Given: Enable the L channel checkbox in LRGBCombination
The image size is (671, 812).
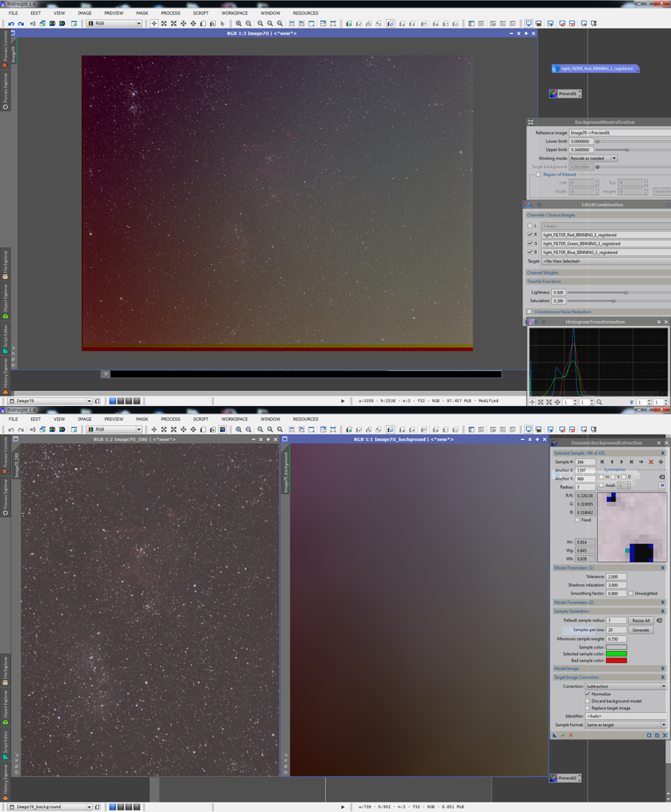Looking at the screenshot, I should [x=530, y=226].
